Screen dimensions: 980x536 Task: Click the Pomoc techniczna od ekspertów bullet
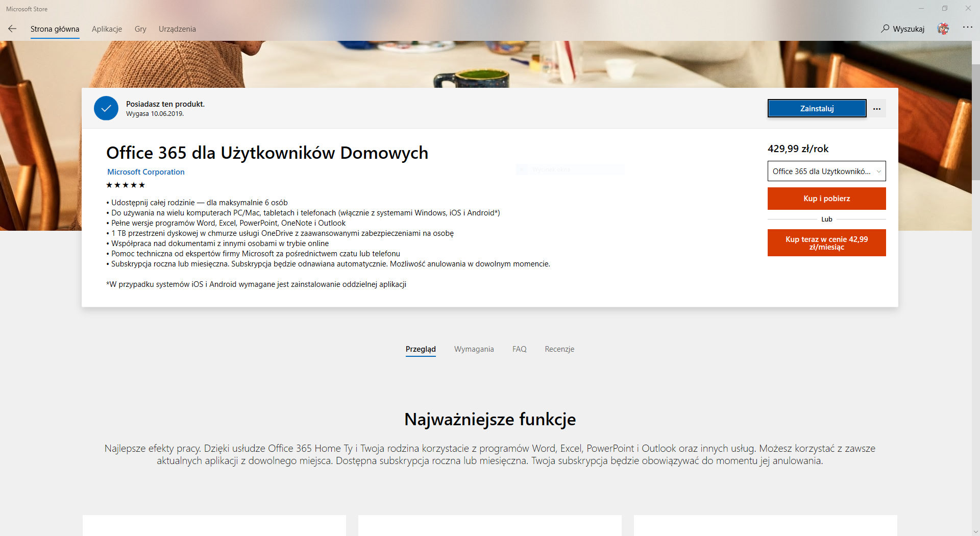tap(253, 254)
